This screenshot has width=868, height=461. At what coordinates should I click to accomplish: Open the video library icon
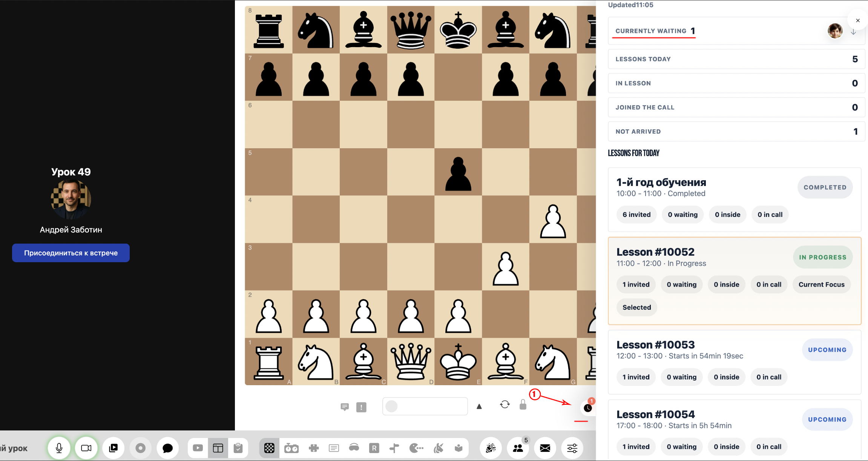(113, 448)
